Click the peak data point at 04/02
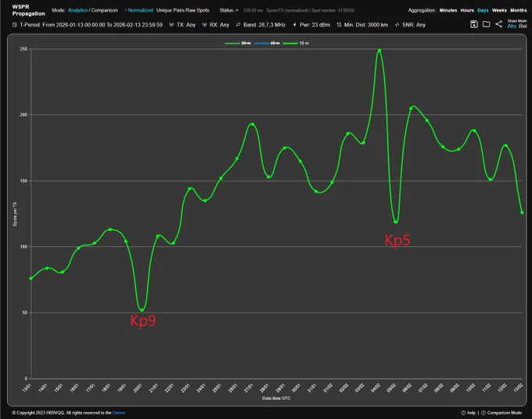This screenshot has height=419, width=532. 379,51
